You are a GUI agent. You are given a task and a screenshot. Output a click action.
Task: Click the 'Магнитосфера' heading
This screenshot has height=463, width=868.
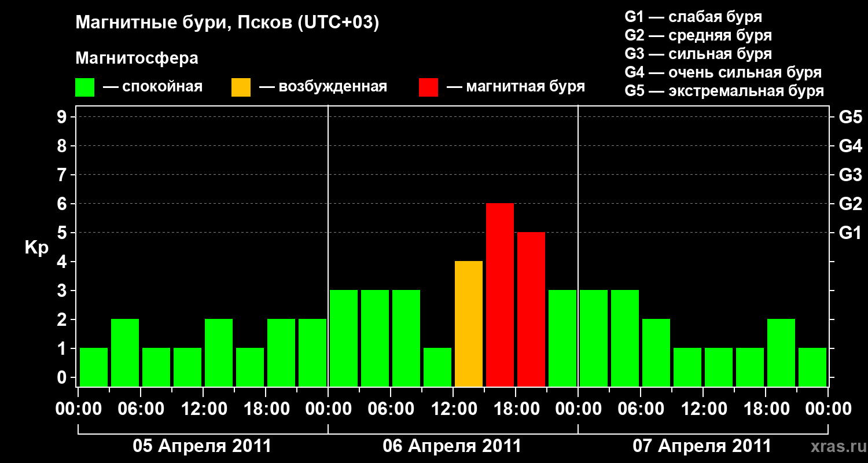[137, 59]
